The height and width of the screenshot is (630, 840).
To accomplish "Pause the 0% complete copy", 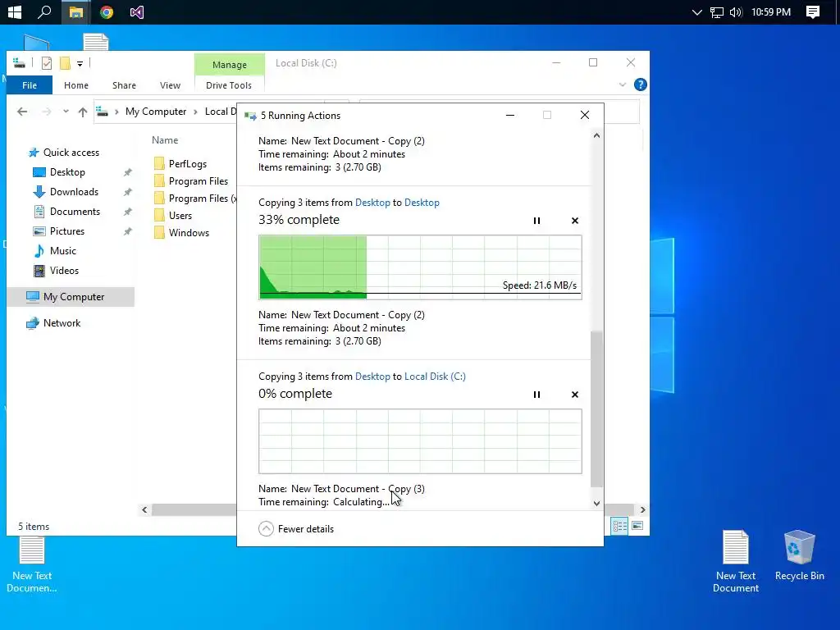I will pos(536,395).
